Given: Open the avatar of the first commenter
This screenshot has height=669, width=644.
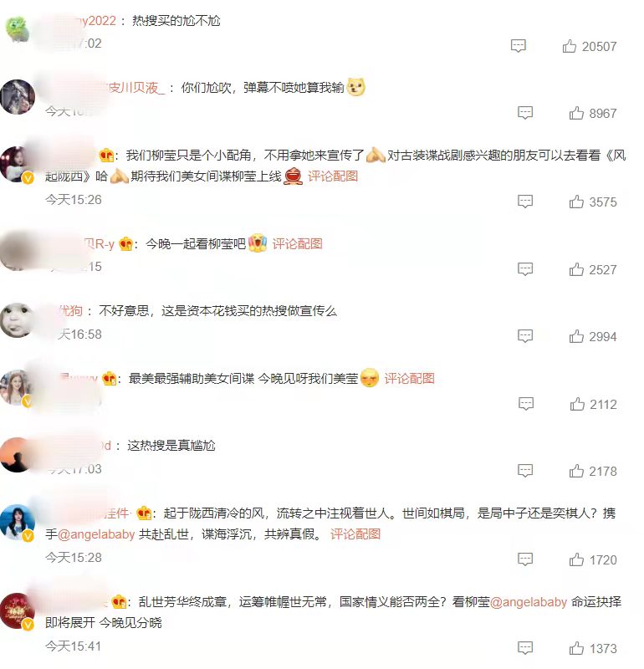Looking at the screenshot, I should point(17,29).
